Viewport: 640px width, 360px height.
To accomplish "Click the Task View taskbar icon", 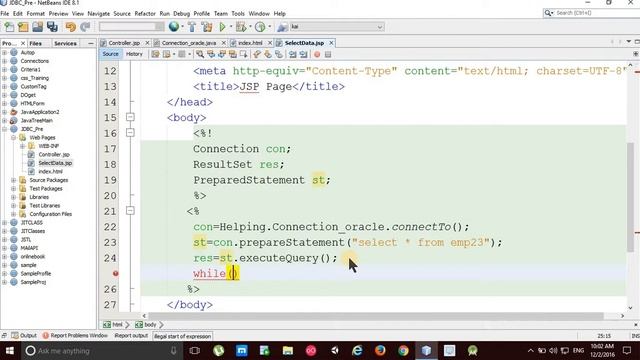I will point(195,351).
